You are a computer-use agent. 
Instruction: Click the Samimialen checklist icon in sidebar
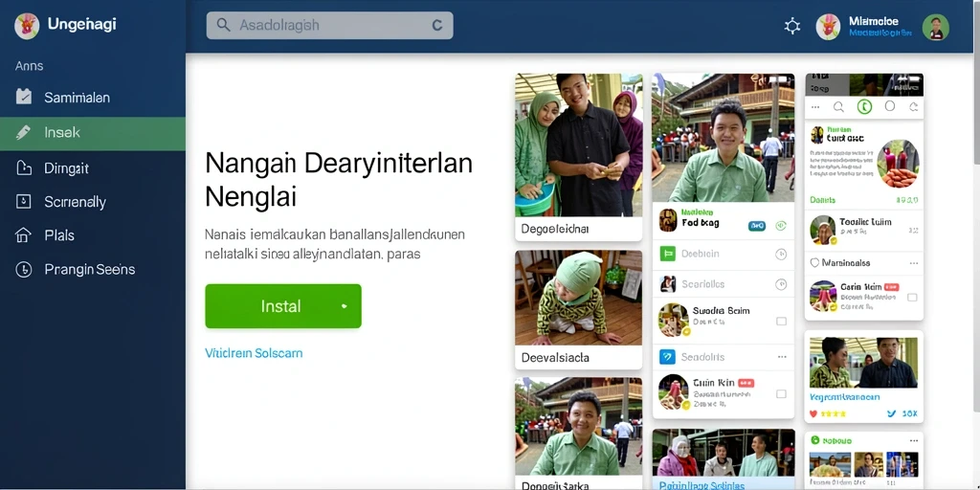pos(23,97)
